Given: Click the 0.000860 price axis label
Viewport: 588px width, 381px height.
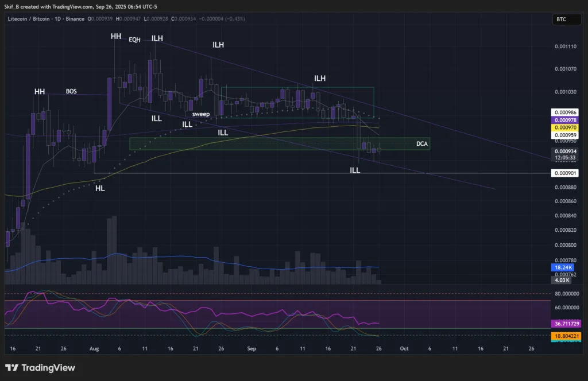Looking at the screenshot, I should (x=566, y=201).
